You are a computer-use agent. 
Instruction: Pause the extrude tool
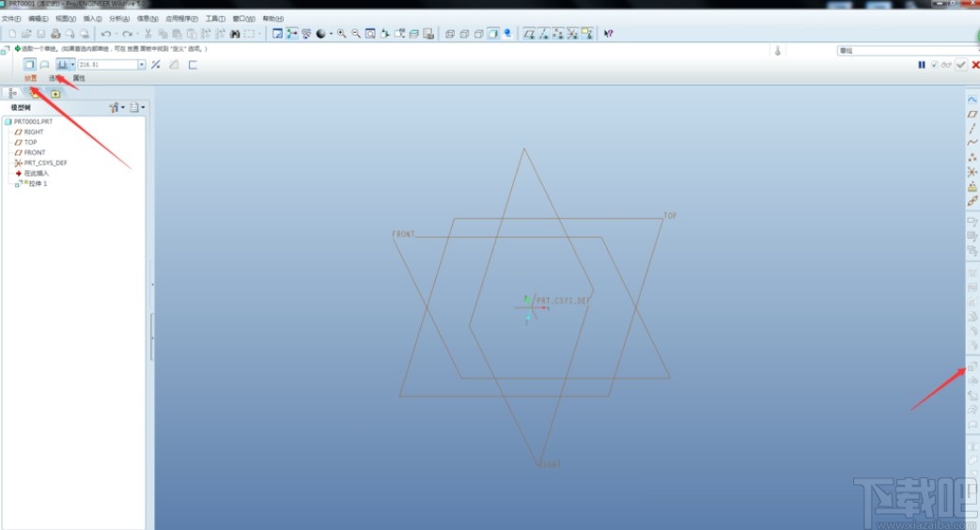point(922,65)
